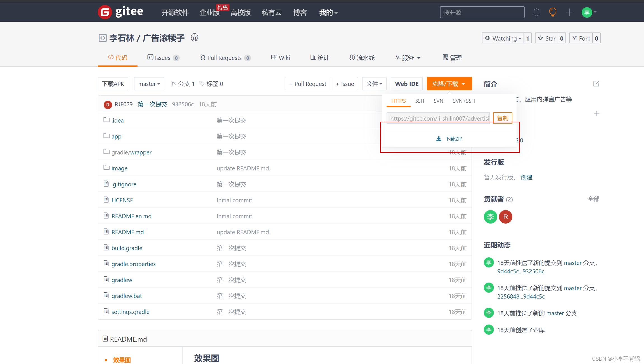Click the plus icon in the sidebar
Image resolution: width=644 pixels, height=364 pixels.
[x=596, y=114]
